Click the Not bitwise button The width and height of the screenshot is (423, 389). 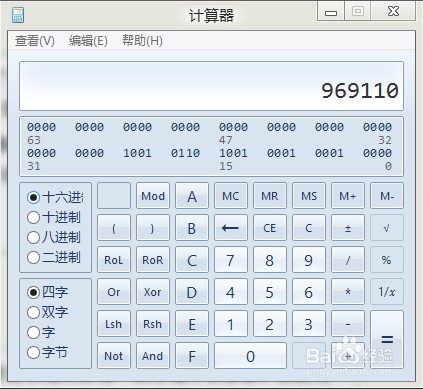(x=114, y=356)
